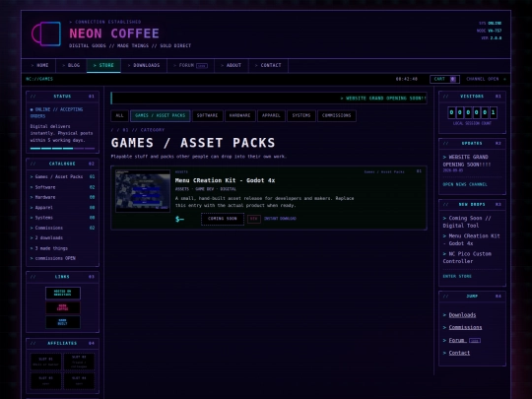Open the HOME nav tab

point(39,65)
